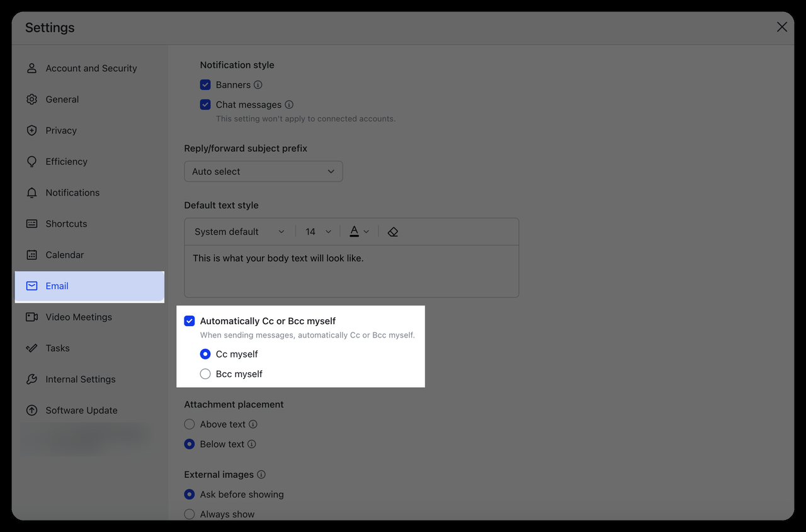
Task: Click the General gear icon
Action: [x=31, y=99]
